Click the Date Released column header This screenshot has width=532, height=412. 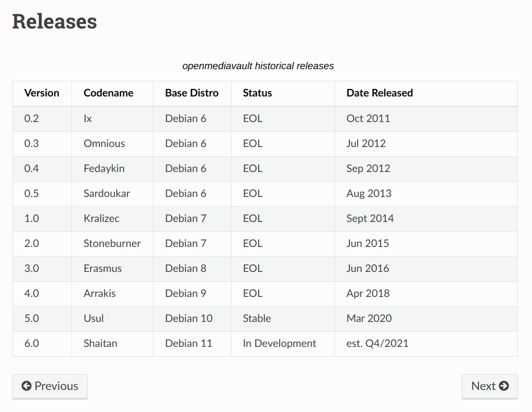tap(380, 93)
